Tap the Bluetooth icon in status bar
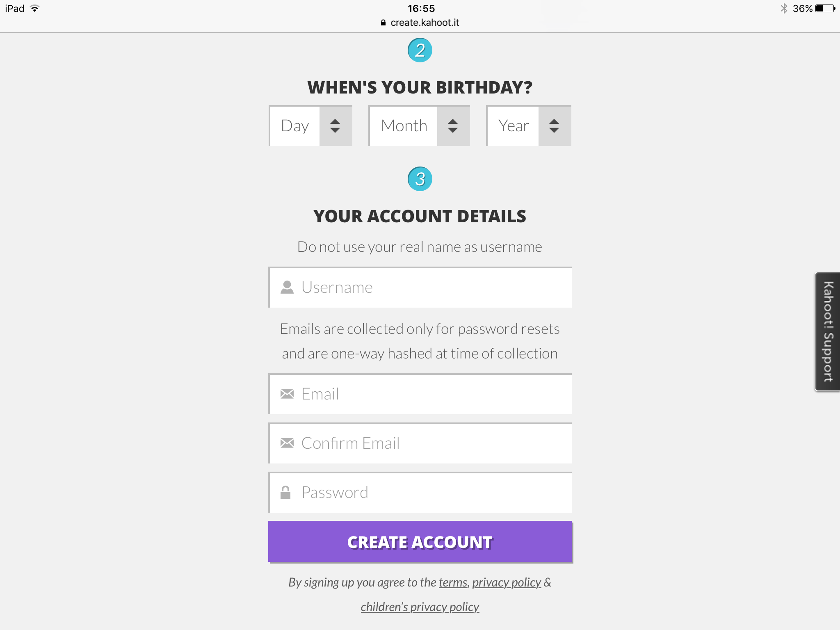Viewport: 840px width, 630px height. tap(784, 9)
